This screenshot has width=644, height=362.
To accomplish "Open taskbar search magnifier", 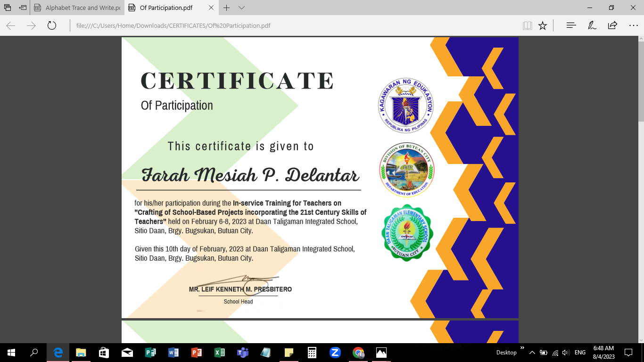I will 34,353.
